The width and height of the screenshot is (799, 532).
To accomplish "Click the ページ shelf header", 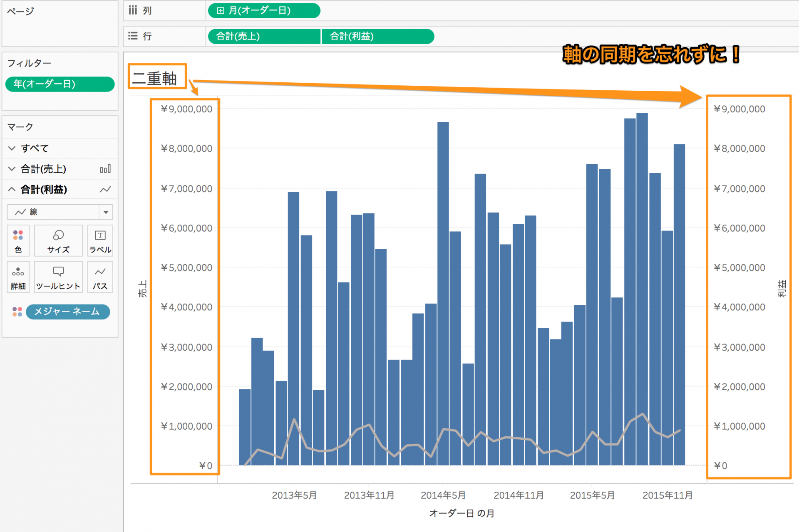I will click(x=20, y=11).
